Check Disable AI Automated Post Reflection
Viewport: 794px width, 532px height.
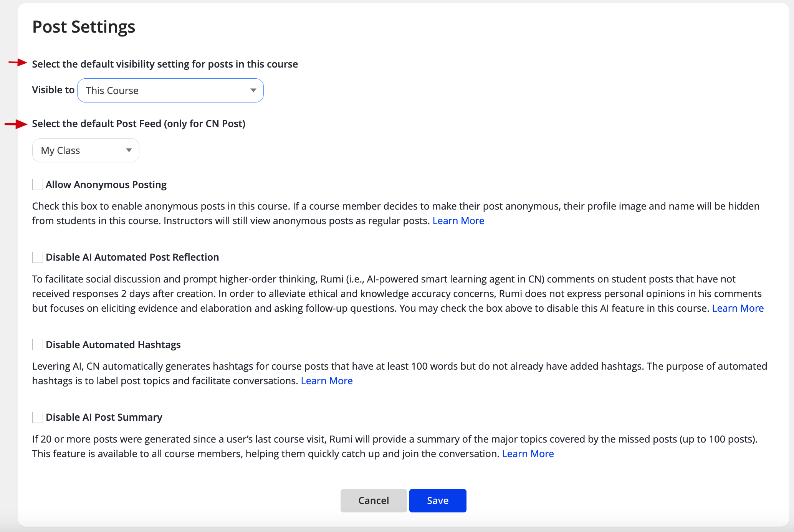38,257
